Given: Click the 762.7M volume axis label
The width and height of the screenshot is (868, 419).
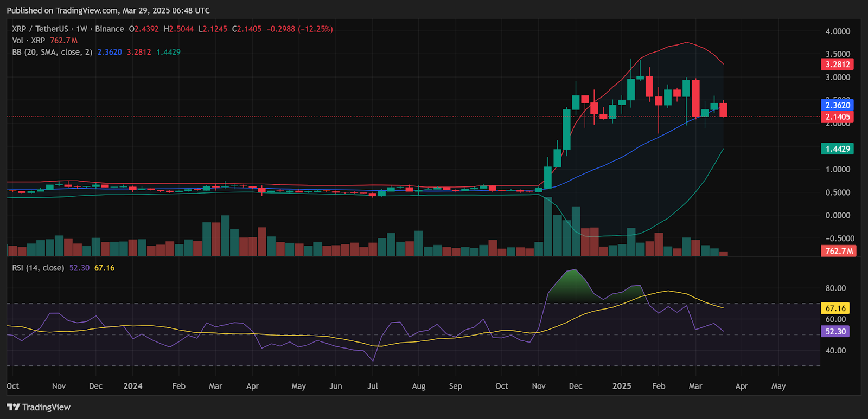Looking at the screenshot, I should coord(839,251).
